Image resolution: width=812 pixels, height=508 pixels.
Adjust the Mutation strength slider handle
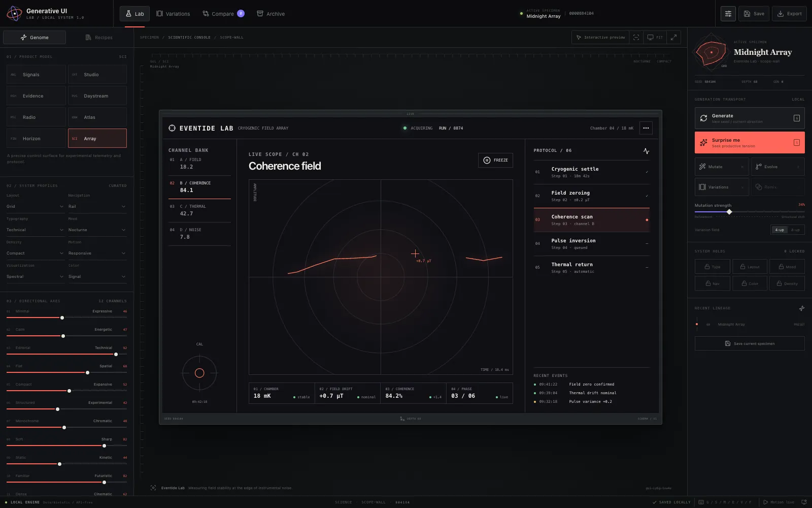click(x=729, y=212)
